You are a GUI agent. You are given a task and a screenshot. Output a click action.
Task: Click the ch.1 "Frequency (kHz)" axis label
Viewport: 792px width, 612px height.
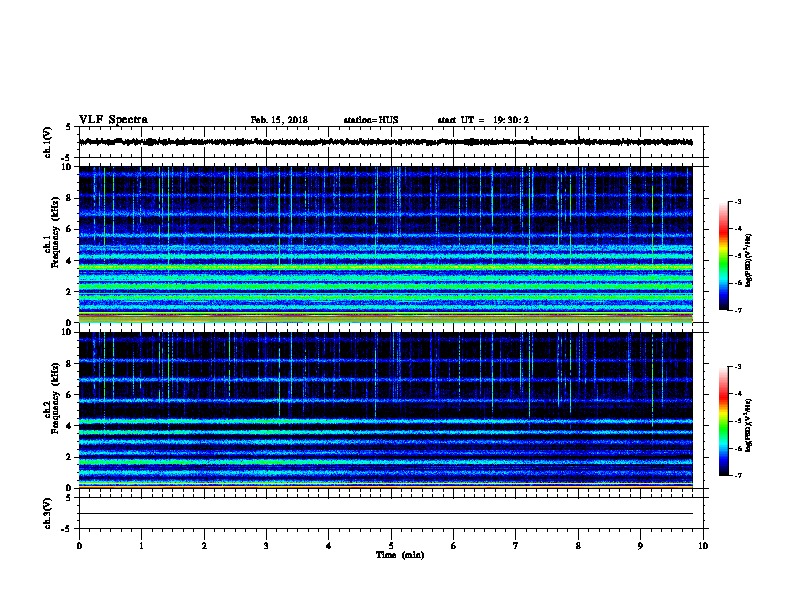tap(55, 232)
